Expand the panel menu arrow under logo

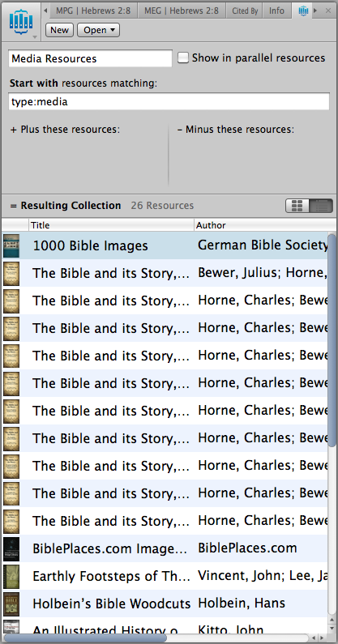[x=35, y=37]
